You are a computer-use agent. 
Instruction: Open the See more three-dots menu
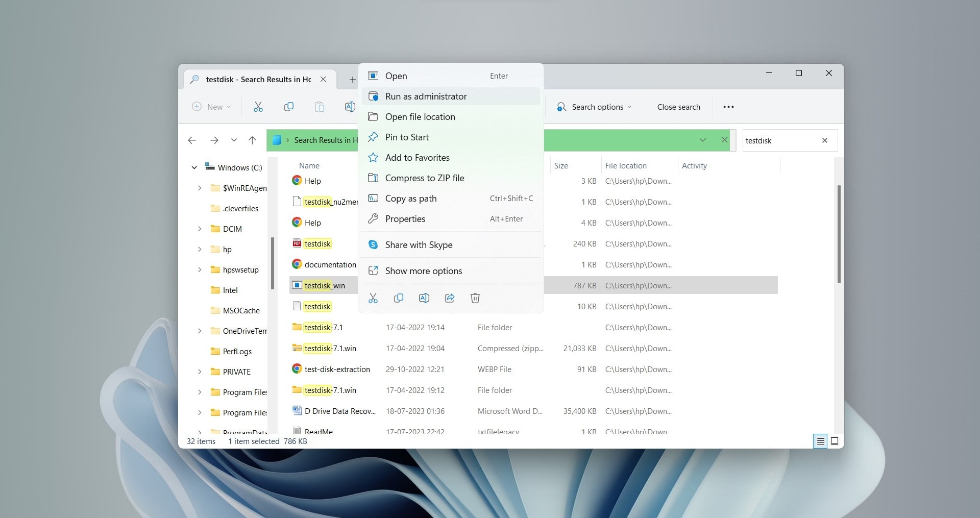pos(728,107)
